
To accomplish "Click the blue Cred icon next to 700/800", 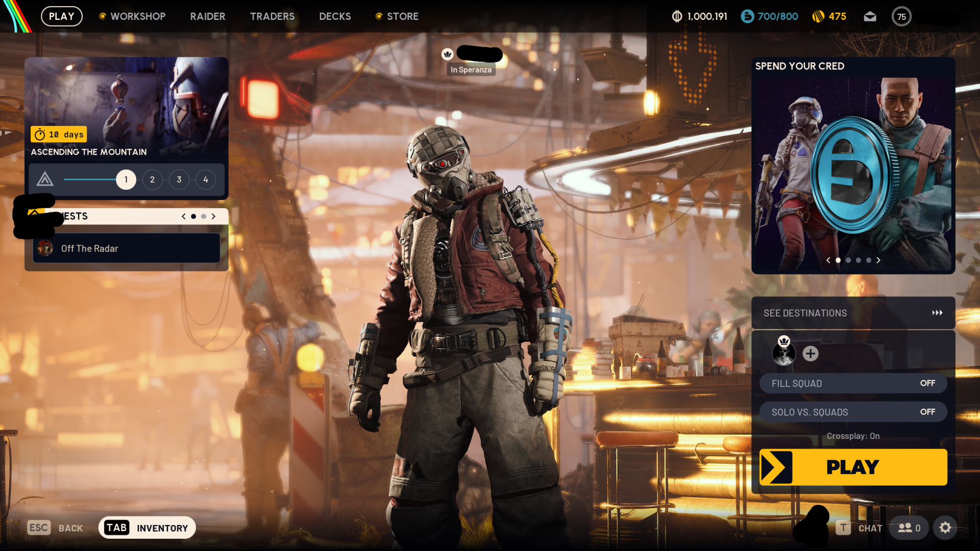I will point(747,16).
